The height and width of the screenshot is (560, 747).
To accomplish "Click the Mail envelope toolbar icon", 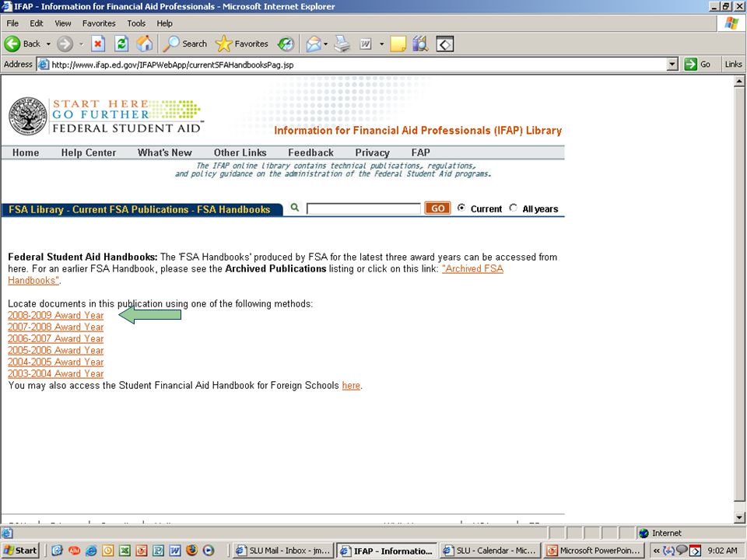I will tap(314, 44).
